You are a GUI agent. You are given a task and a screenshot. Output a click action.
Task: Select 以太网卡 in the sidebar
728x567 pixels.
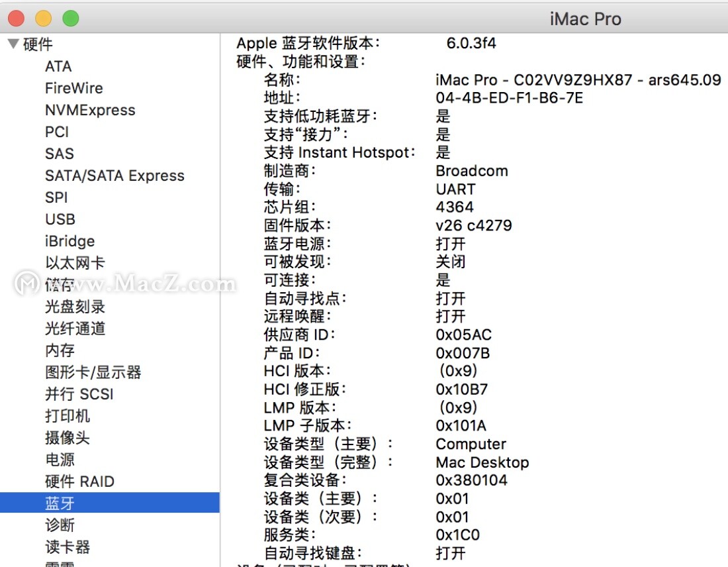pyautogui.click(x=75, y=263)
